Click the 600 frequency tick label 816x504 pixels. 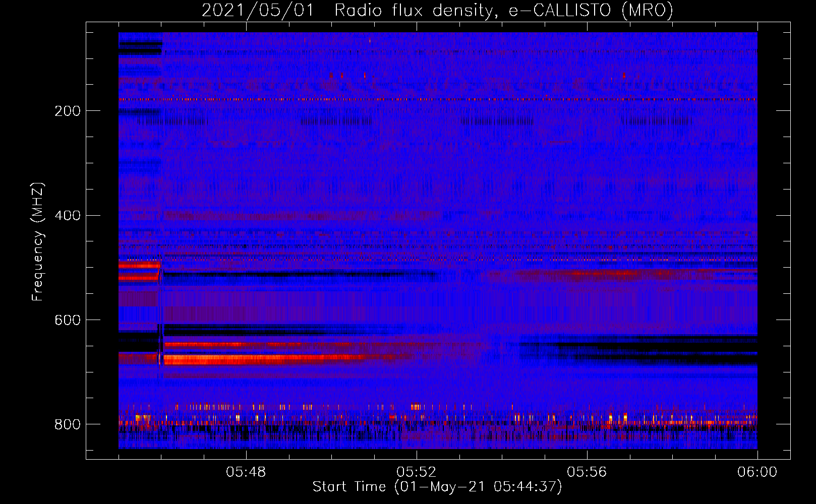tap(68, 321)
